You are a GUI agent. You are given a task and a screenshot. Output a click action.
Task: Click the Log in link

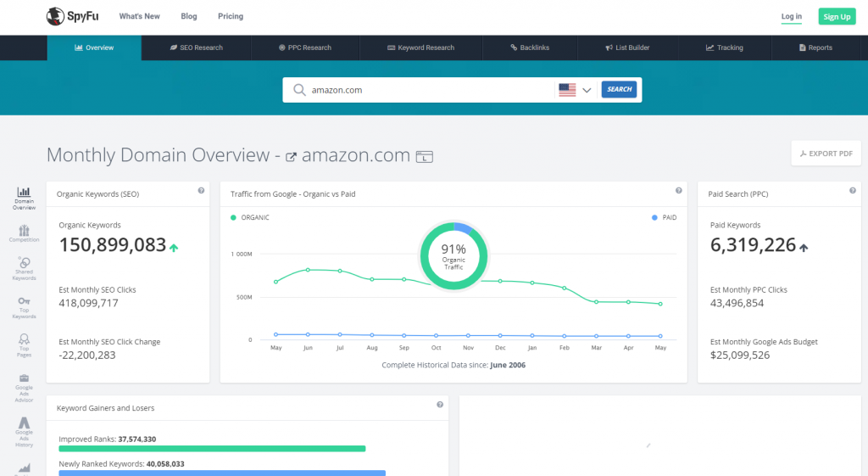(x=791, y=17)
